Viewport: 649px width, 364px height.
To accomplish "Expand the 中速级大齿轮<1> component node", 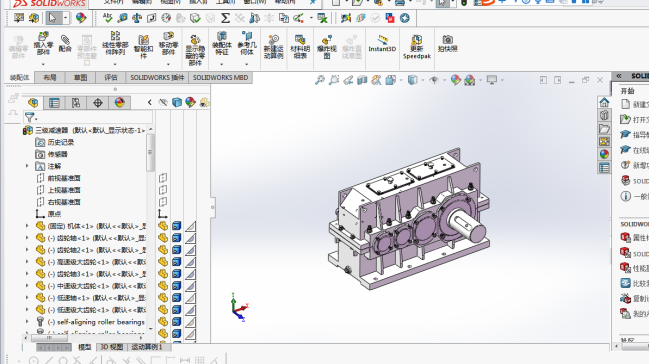I will (27, 286).
